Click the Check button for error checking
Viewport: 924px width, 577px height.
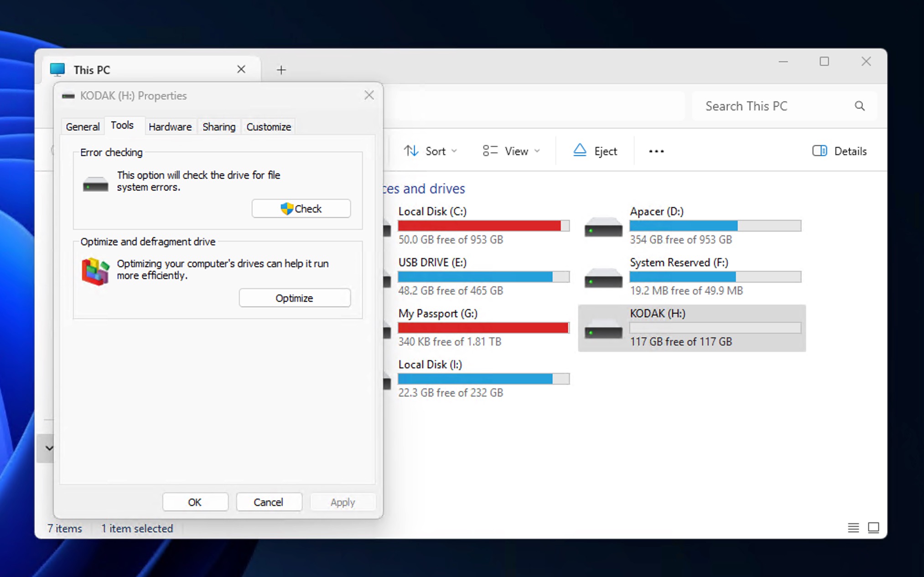point(301,209)
